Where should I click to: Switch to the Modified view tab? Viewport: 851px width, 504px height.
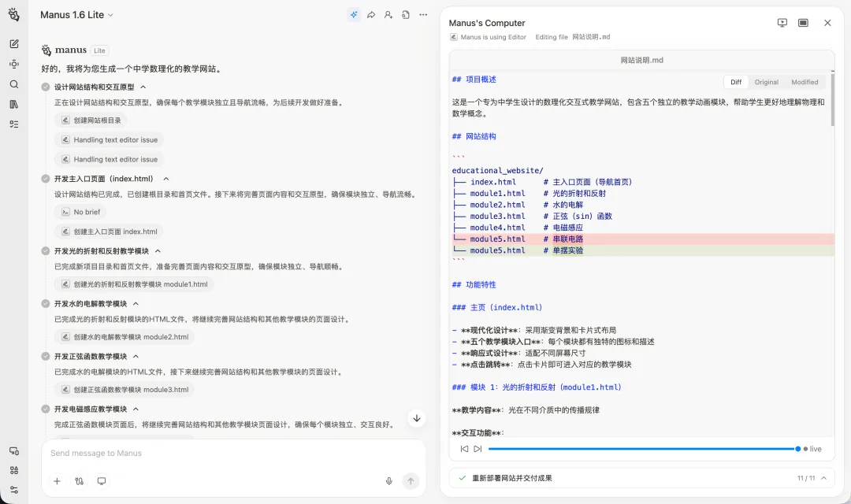coord(805,82)
